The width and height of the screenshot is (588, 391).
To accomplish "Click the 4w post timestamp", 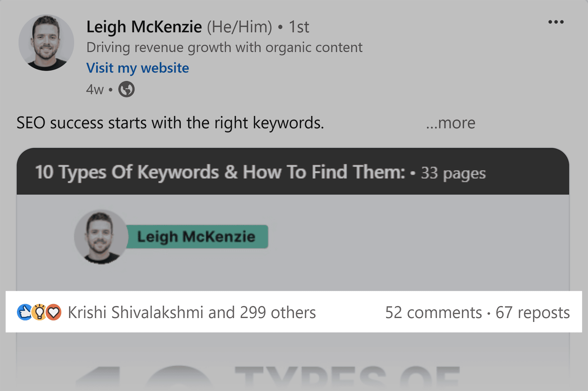I will click(94, 90).
